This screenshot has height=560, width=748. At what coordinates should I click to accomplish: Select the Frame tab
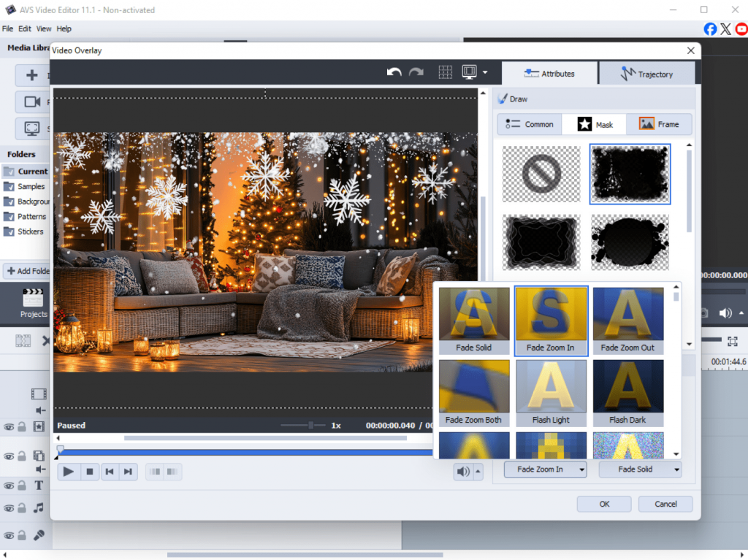[659, 124]
